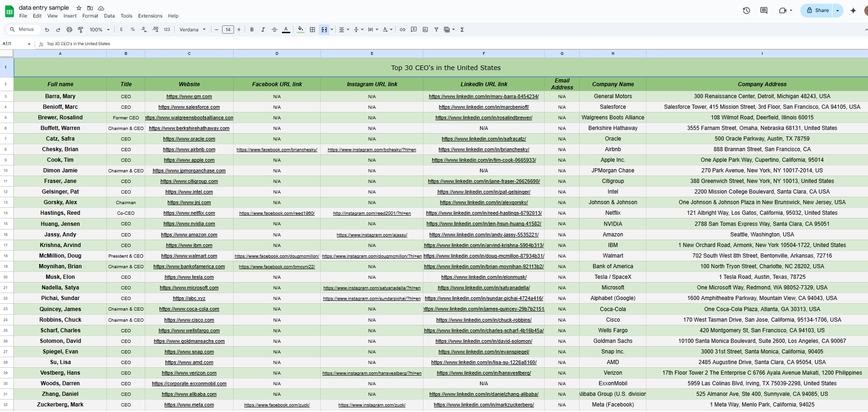Open the Verdana font dropdown
The image size is (868, 412).
[x=193, y=29]
